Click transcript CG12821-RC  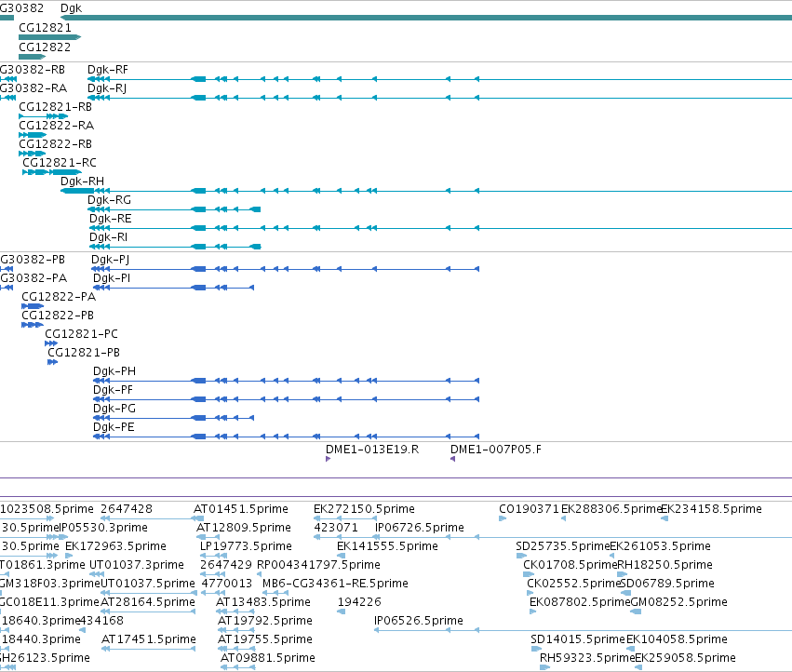tap(59, 163)
